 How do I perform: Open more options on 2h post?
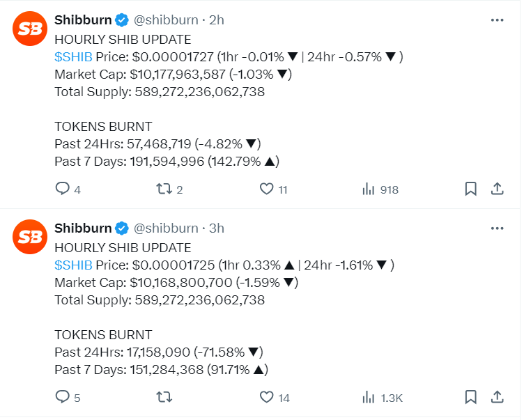click(x=497, y=20)
